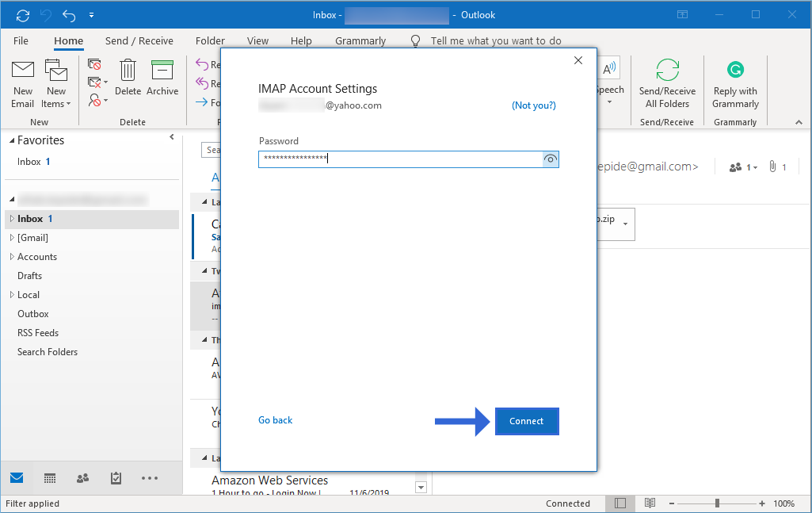The width and height of the screenshot is (812, 513).
Task: Click the Filter applied status text
Action: pos(32,503)
